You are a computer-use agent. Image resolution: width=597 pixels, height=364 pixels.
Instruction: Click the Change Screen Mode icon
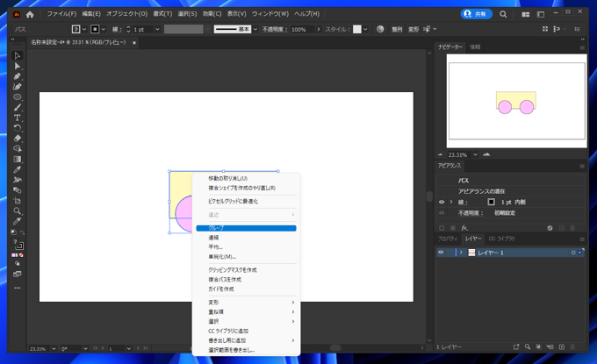(x=18, y=274)
